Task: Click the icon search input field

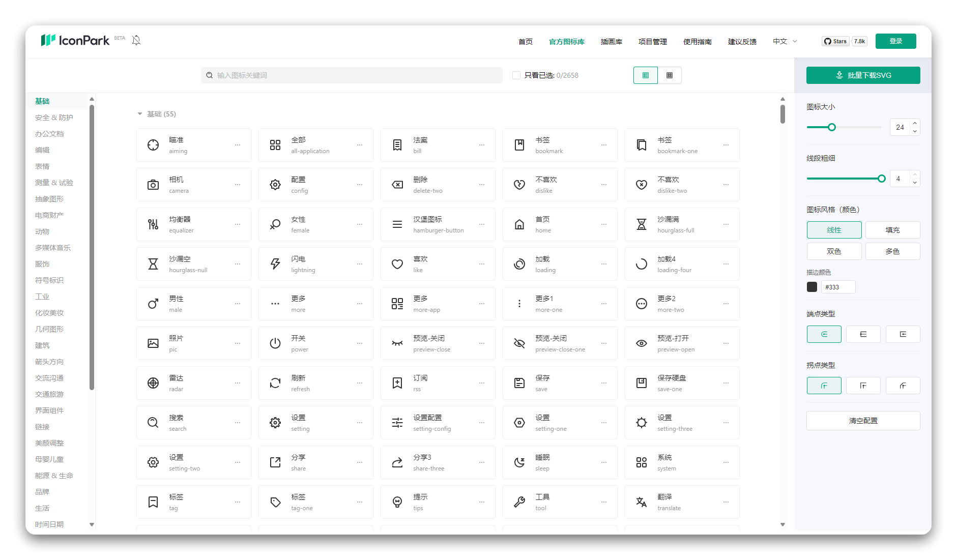Action: [351, 75]
